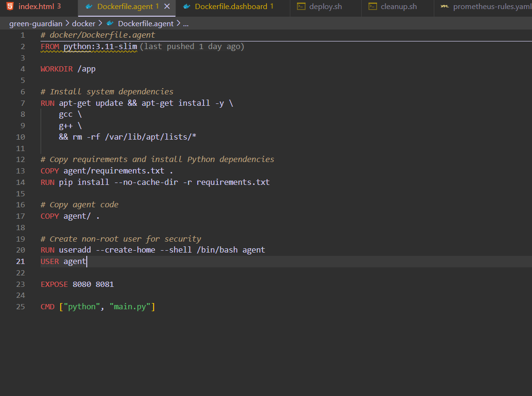Click the terminal icon on cleanup.sh tab
Viewport: 532px width, 396px height.
pos(372,7)
